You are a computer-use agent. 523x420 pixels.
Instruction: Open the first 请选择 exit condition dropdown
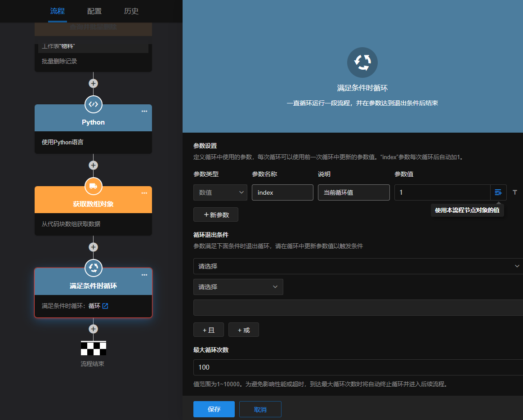click(358, 266)
